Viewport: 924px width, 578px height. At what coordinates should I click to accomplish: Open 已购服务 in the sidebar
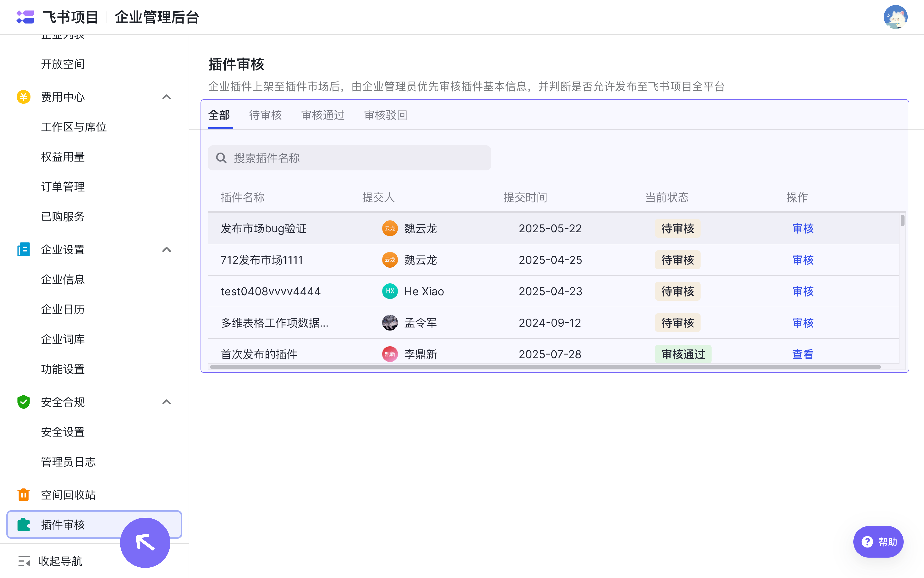coord(63,217)
